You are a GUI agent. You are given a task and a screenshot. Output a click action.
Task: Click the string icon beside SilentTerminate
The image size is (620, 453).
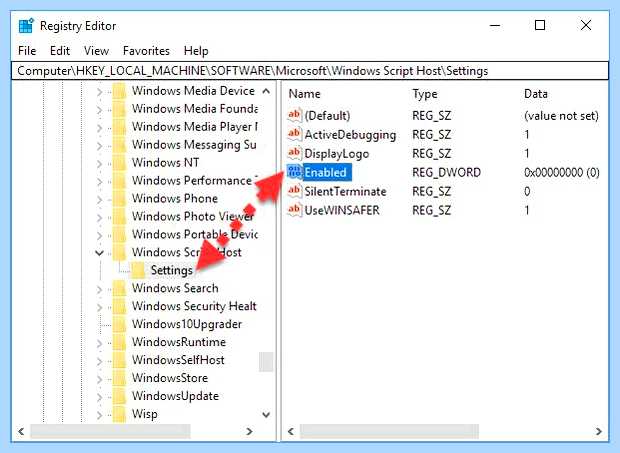pyautogui.click(x=294, y=191)
